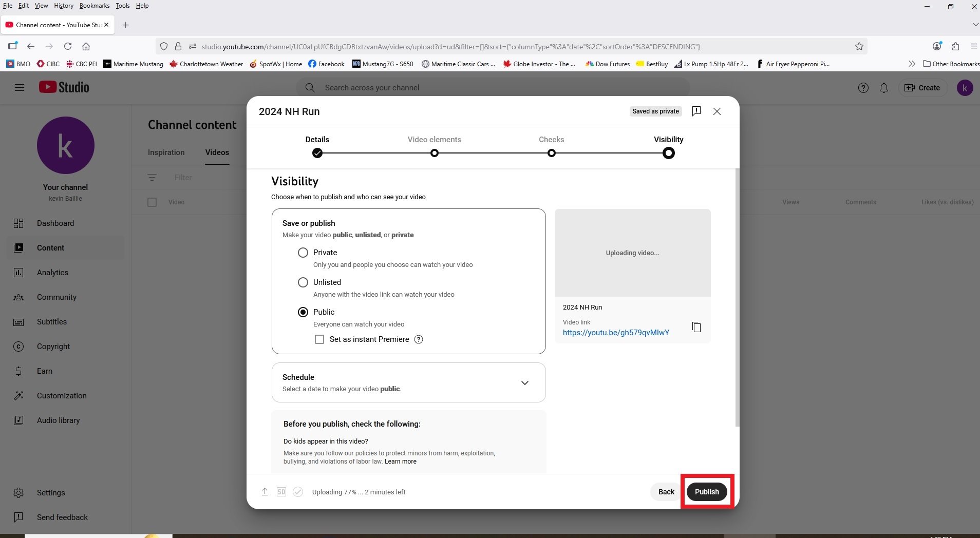This screenshot has height=538, width=980.
Task: Open instant Premiere help question icon
Action: [x=419, y=339]
